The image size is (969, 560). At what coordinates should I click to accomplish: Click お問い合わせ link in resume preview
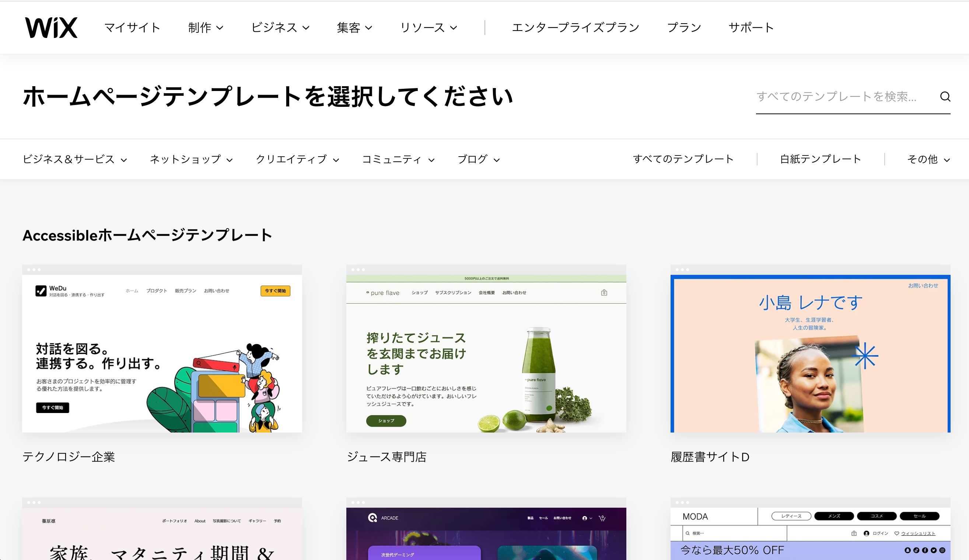[x=923, y=286]
